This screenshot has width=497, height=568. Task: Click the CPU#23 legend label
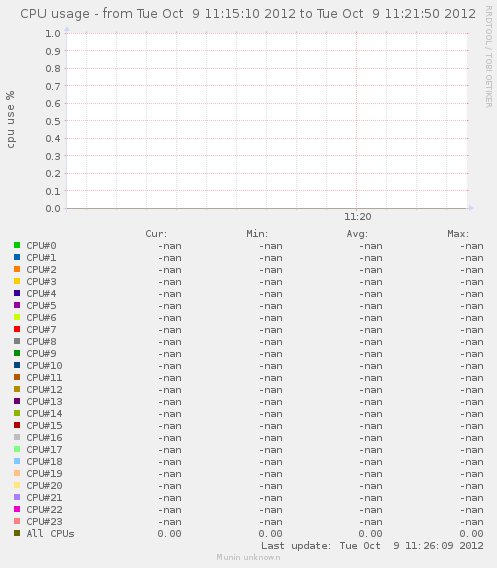44,521
